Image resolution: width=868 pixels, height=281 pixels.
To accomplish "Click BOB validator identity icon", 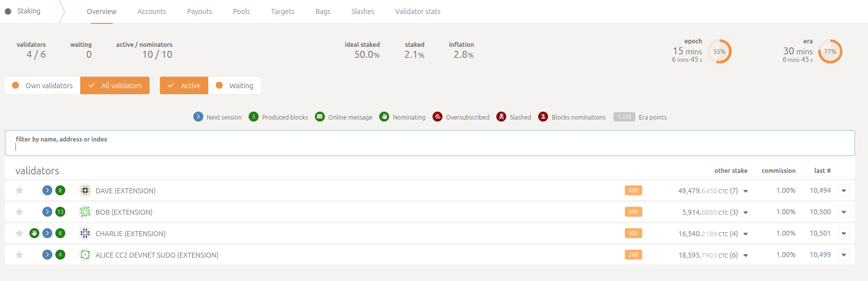I will (85, 212).
